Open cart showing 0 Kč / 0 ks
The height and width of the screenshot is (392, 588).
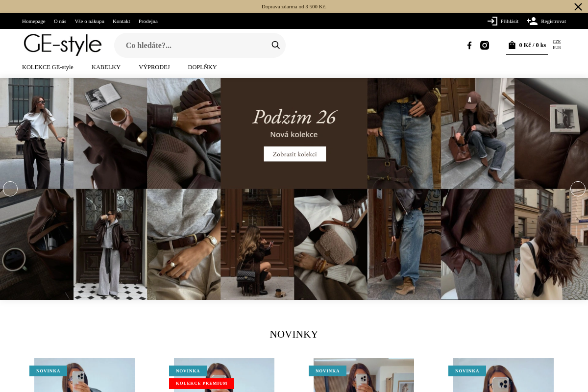[532, 45]
